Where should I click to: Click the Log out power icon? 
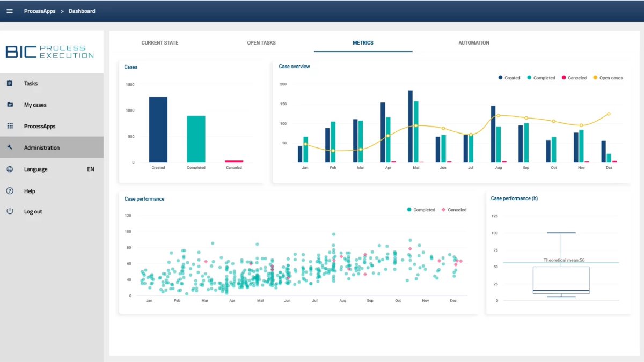click(x=10, y=211)
